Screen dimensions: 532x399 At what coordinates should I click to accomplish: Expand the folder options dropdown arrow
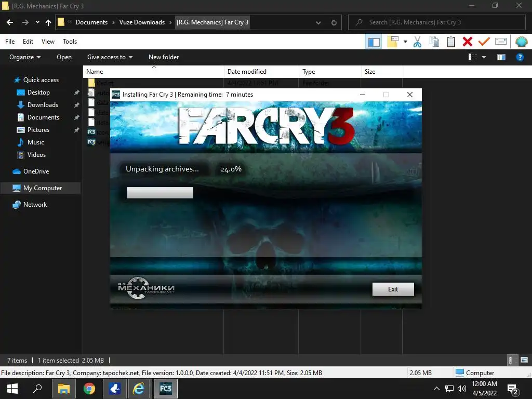[405, 42]
